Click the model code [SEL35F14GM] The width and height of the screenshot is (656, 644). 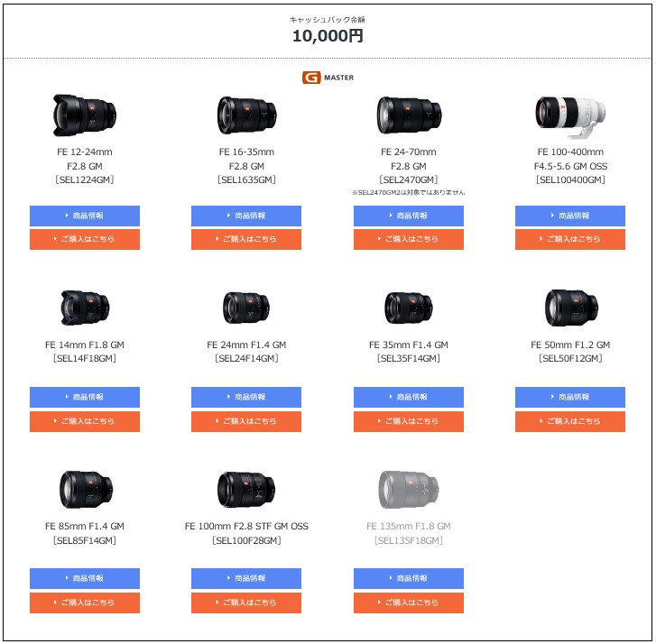click(x=409, y=358)
